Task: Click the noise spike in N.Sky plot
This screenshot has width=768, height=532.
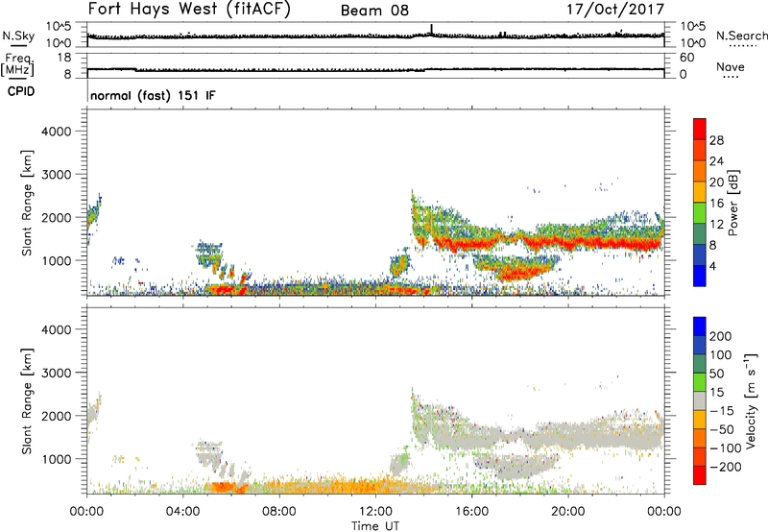Action: [431, 30]
